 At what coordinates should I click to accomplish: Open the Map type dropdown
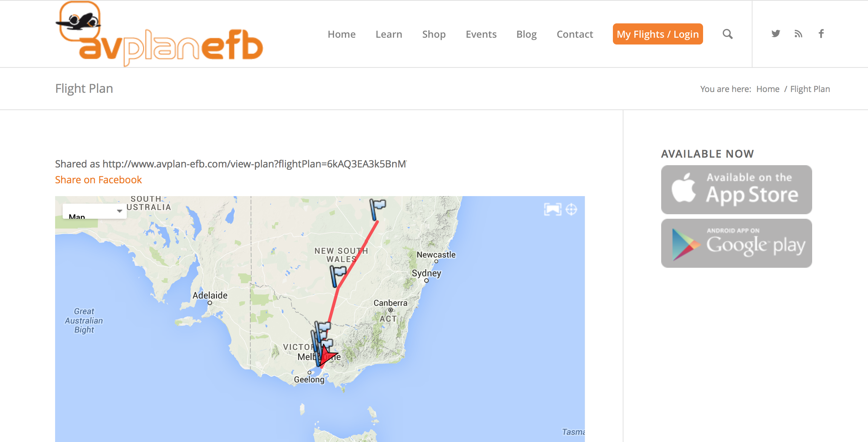(94, 211)
